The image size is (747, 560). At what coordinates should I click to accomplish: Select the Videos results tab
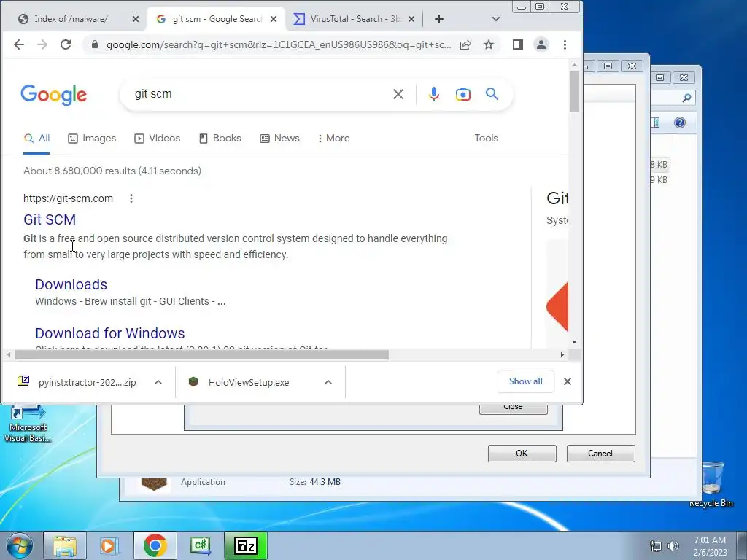pos(158,138)
